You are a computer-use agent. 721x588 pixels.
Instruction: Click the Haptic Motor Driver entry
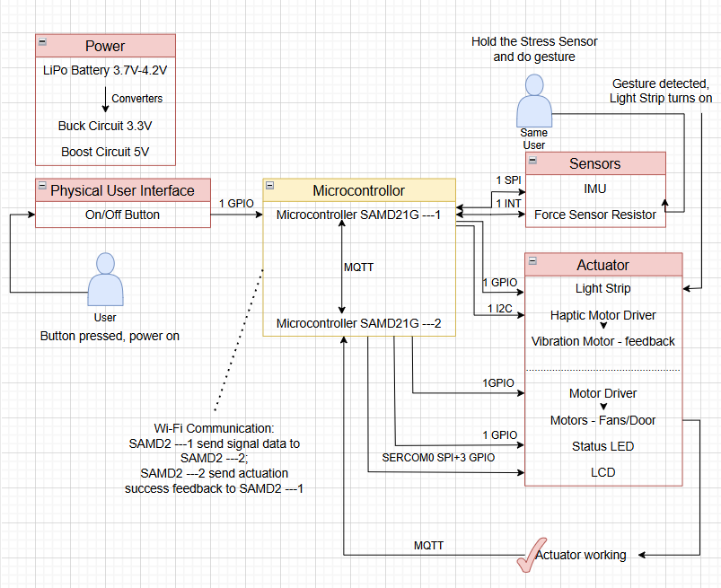tap(602, 315)
